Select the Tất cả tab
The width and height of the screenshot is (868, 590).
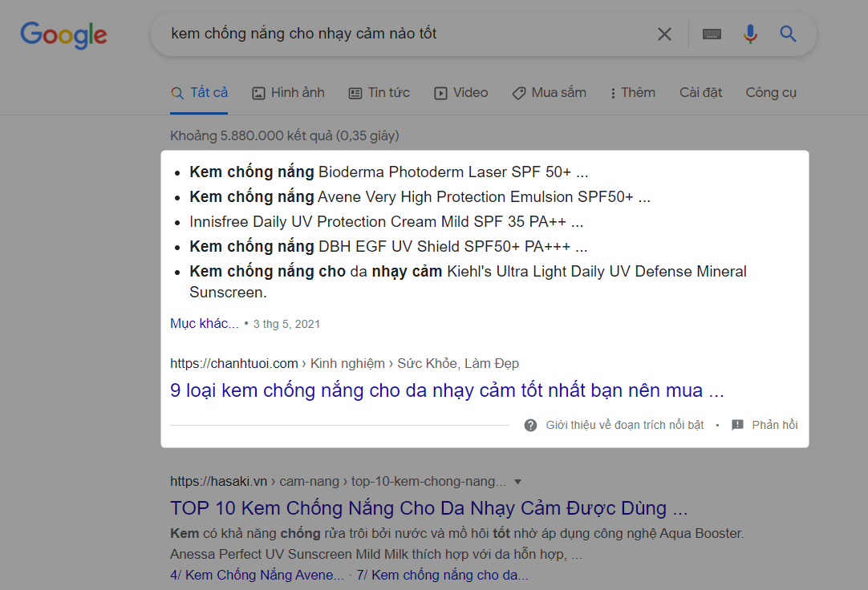click(x=199, y=93)
